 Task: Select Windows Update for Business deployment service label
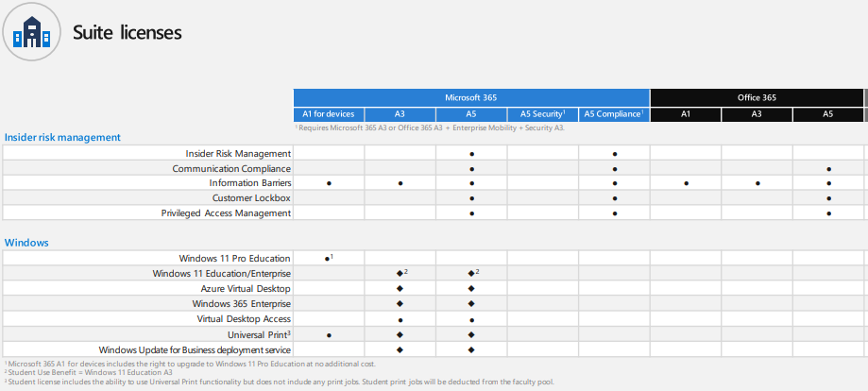[x=195, y=349]
